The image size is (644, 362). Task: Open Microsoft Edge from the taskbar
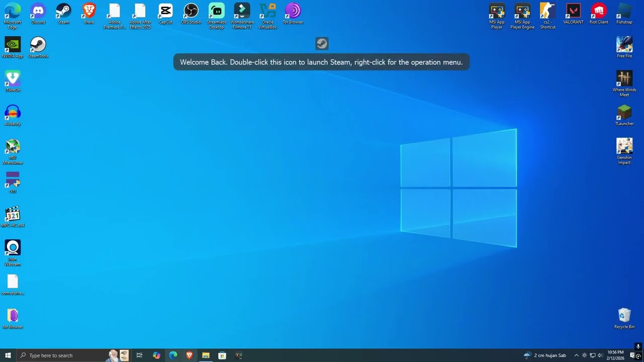173,355
